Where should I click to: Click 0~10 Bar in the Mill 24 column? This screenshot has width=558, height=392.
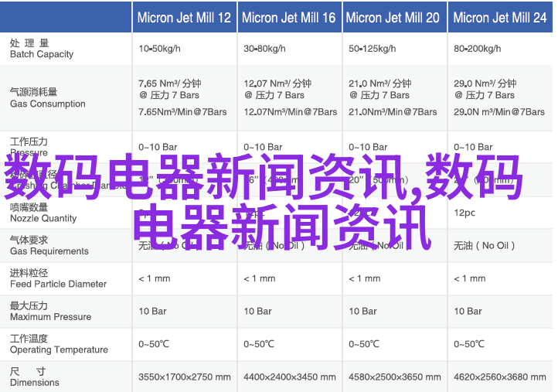pos(473,147)
